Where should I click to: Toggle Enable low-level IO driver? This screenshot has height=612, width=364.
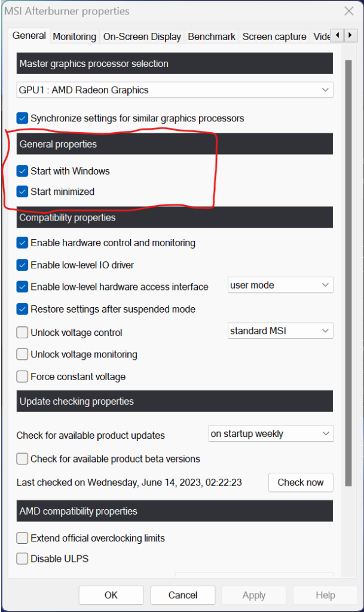(x=22, y=265)
